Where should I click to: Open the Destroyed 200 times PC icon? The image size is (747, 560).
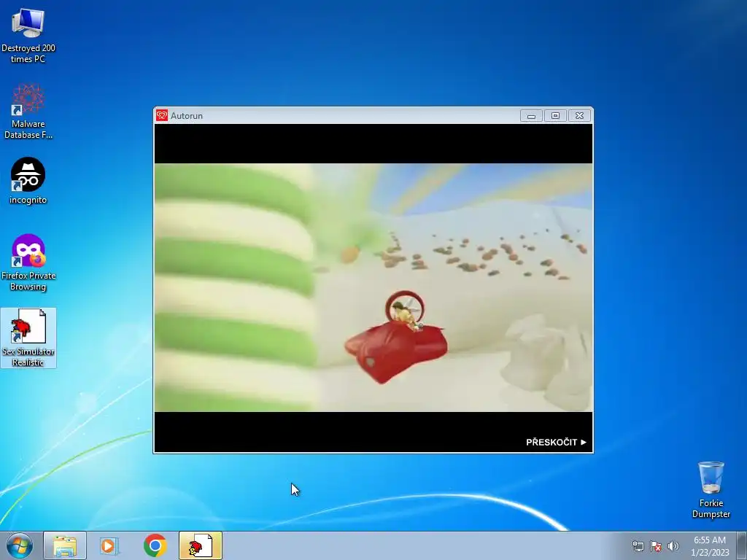pos(28,36)
